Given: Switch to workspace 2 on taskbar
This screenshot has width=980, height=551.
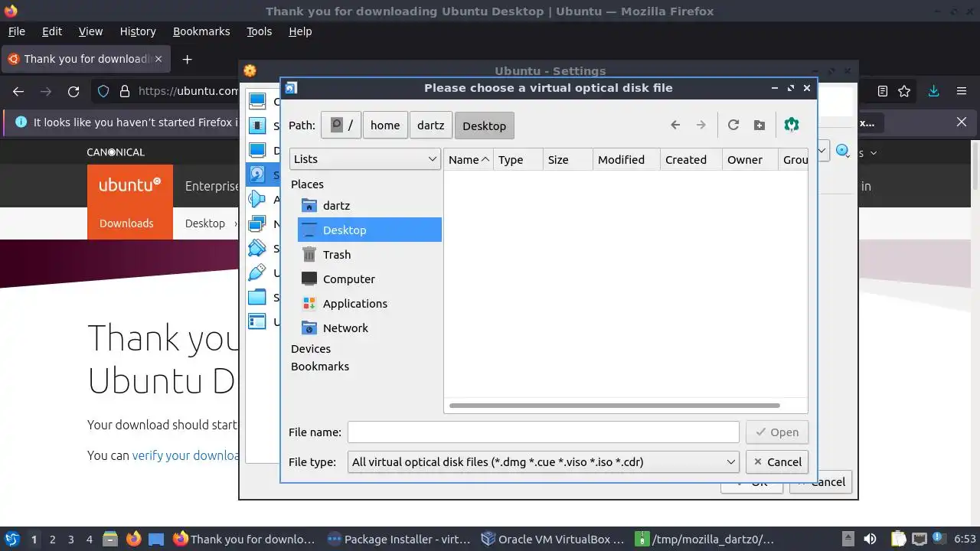Looking at the screenshot, I should click(53, 539).
